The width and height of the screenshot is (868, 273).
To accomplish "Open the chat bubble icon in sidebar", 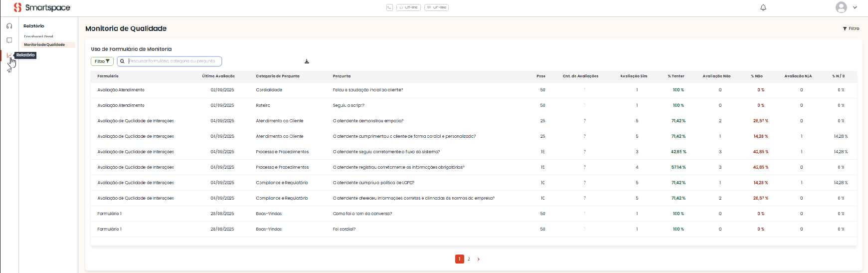I will tap(9, 40).
